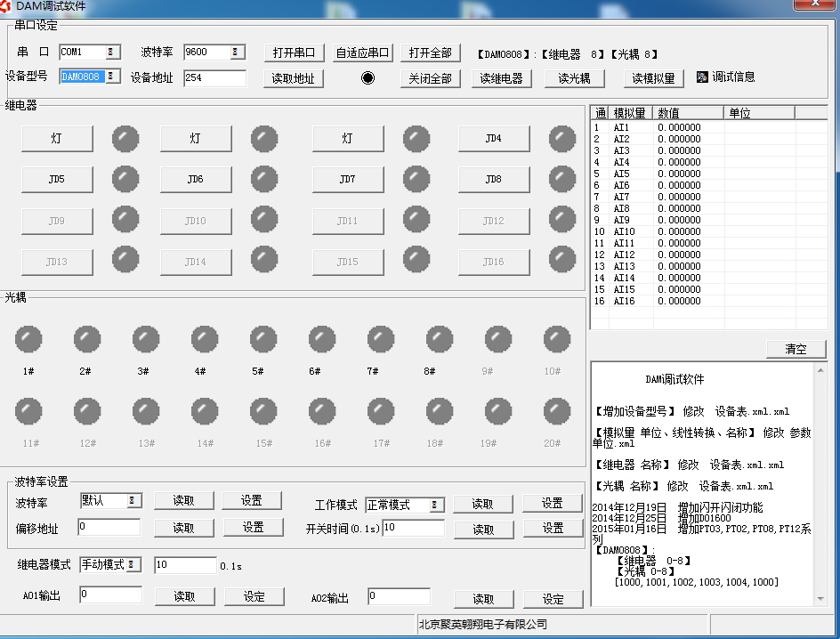Click the indicator knob beside JD8

(x=561, y=179)
